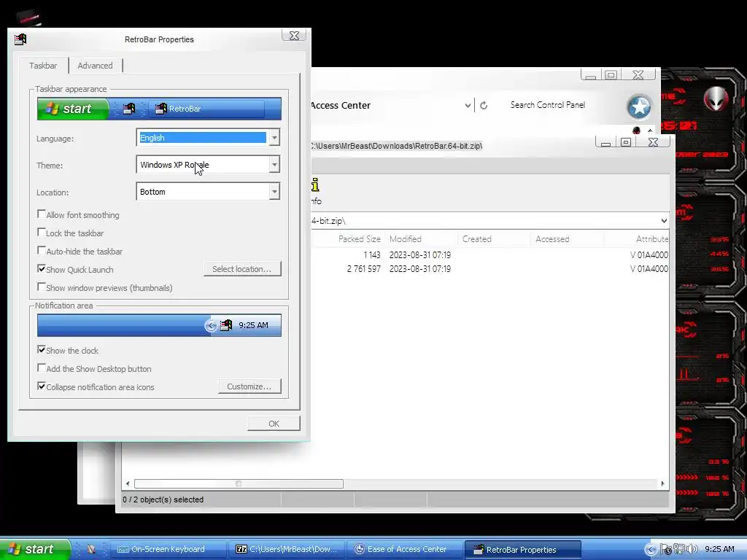Enable Auto-hide the taskbar

[x=42, y=251]
